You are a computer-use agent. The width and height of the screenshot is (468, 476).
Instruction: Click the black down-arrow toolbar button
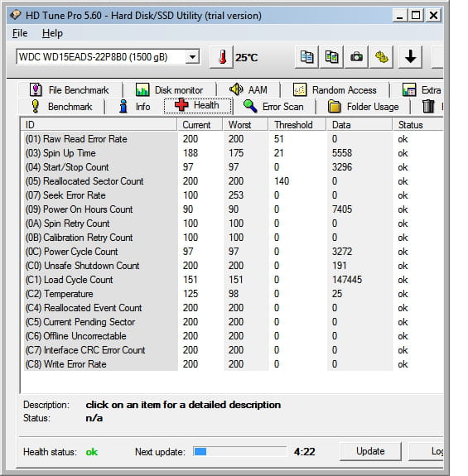coord(410,57)
